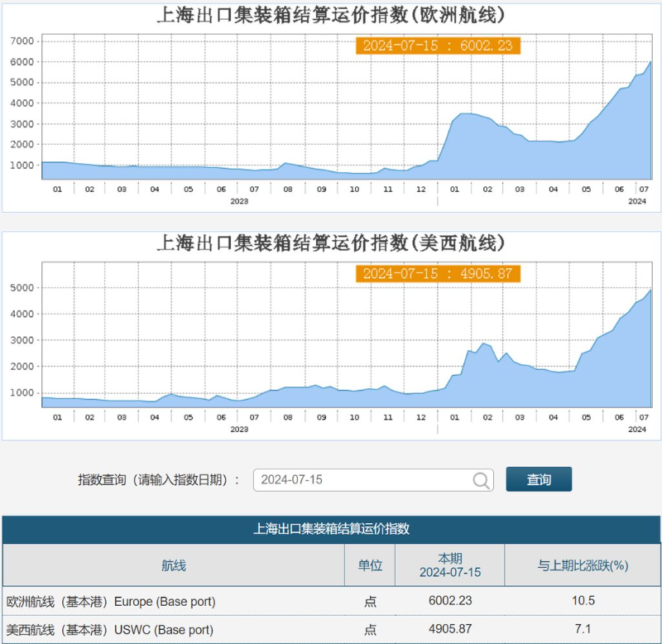Click the 单位 column header

click(x=370, y=565)
